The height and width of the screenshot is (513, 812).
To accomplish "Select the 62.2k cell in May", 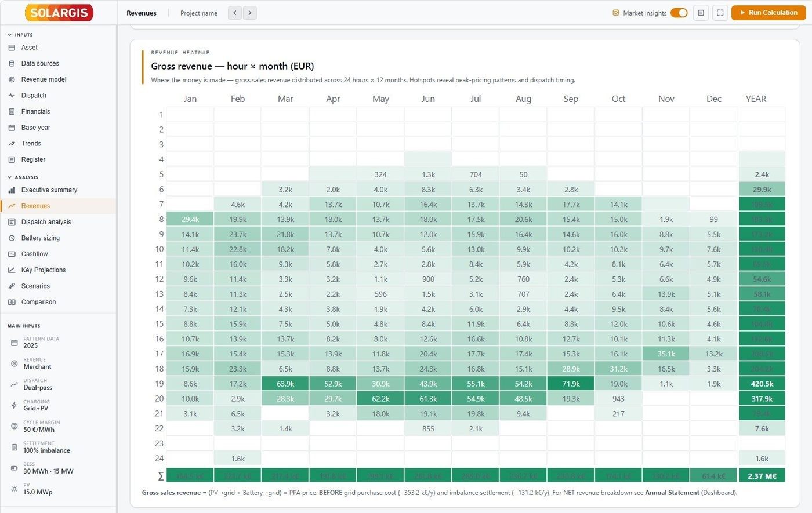I will click(380, 399).
